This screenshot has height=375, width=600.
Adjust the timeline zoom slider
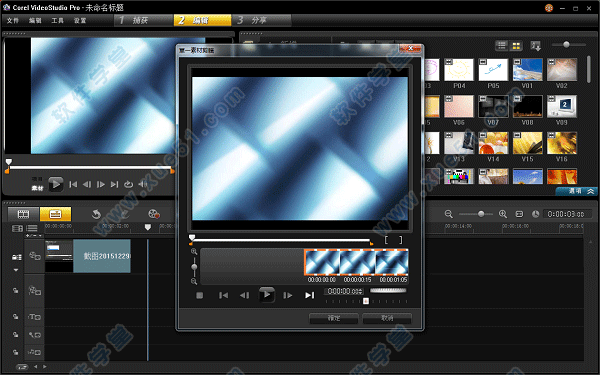click(x=481, y=214)
